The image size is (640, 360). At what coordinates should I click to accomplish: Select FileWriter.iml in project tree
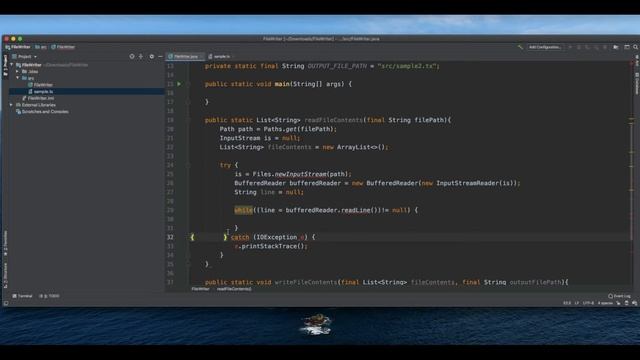point(38,98)
